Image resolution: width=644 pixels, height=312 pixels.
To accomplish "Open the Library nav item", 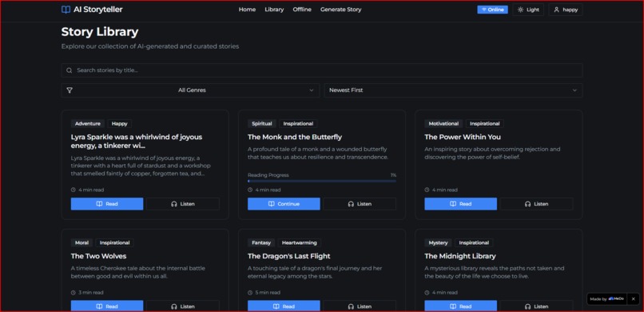I will click(274, 10).
